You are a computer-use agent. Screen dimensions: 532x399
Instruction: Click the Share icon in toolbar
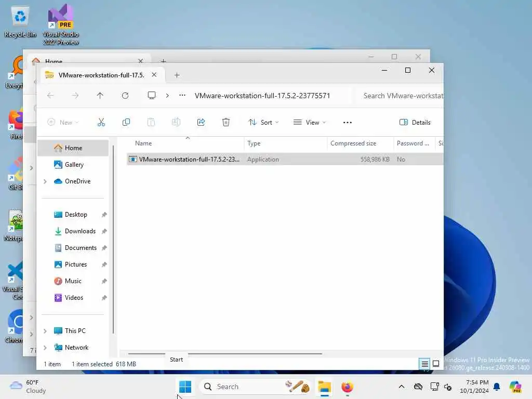201,122
